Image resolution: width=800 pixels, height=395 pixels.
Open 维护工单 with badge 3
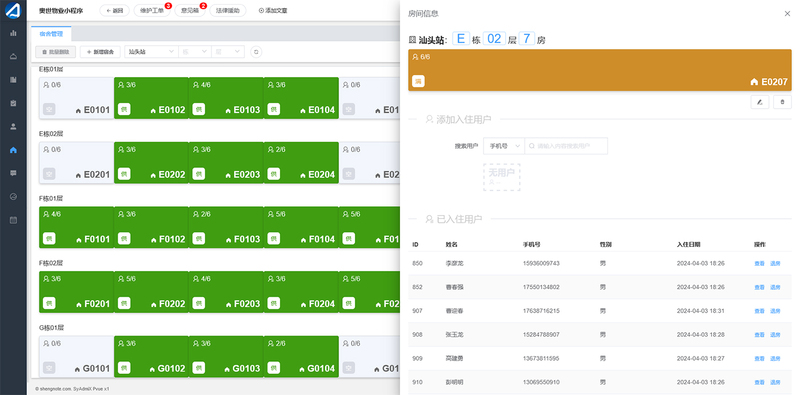click(x=152, y=10)
